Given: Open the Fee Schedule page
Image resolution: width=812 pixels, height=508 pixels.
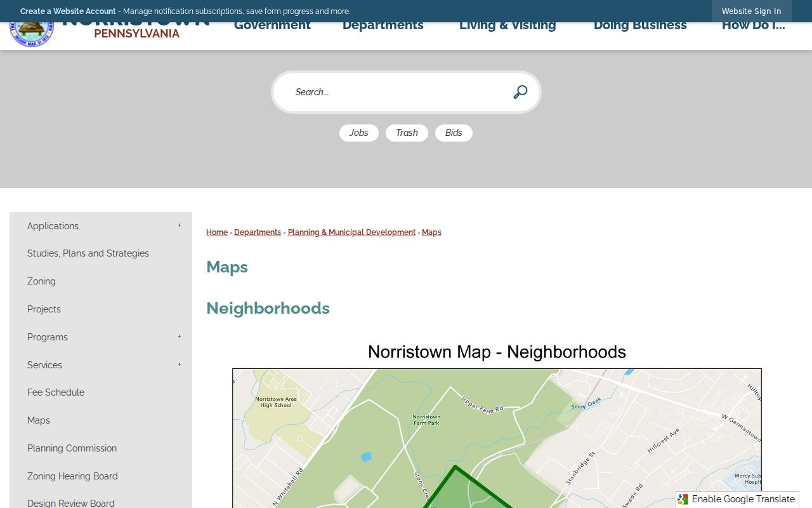Looking at the screenshot, I should coord(56,392).
